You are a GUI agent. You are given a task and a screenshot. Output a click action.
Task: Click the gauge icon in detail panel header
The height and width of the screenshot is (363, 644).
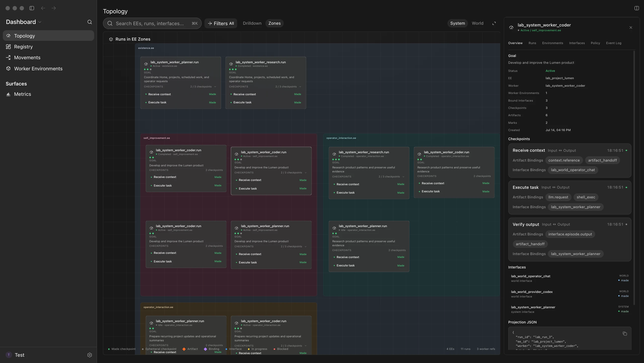tap(511, 27)
